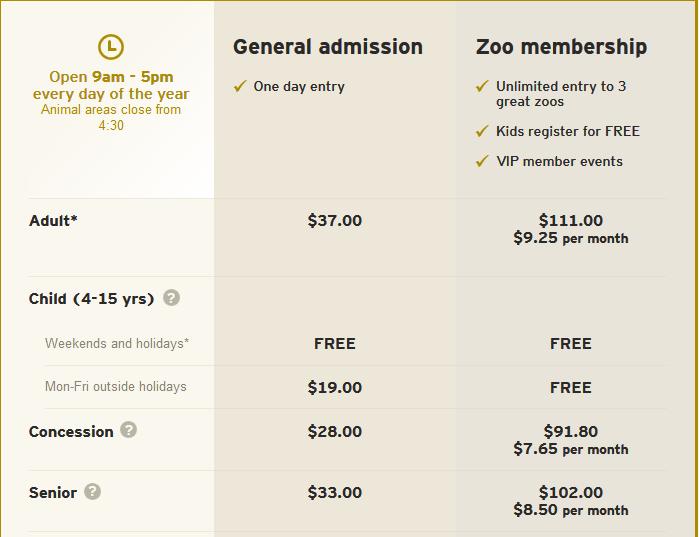Select the General admission heading
The height and width of the screenshot is (537, 699).
pos(328,47)
